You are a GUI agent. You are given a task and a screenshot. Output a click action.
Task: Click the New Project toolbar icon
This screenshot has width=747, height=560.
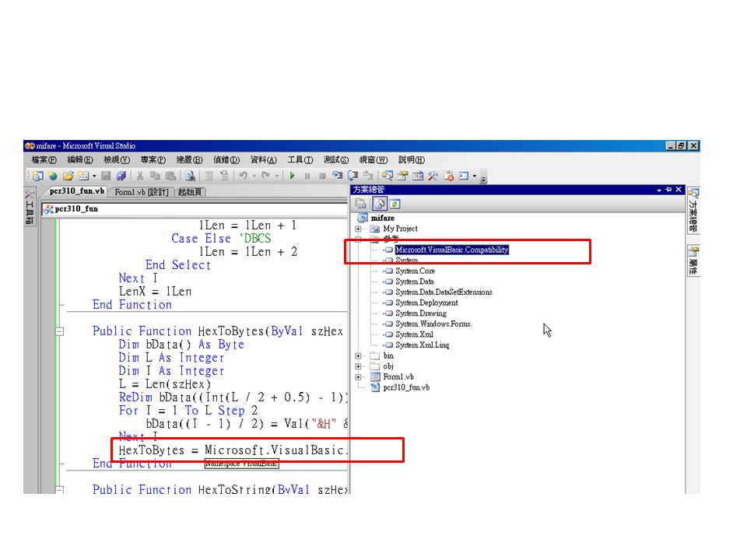[37, 176]
